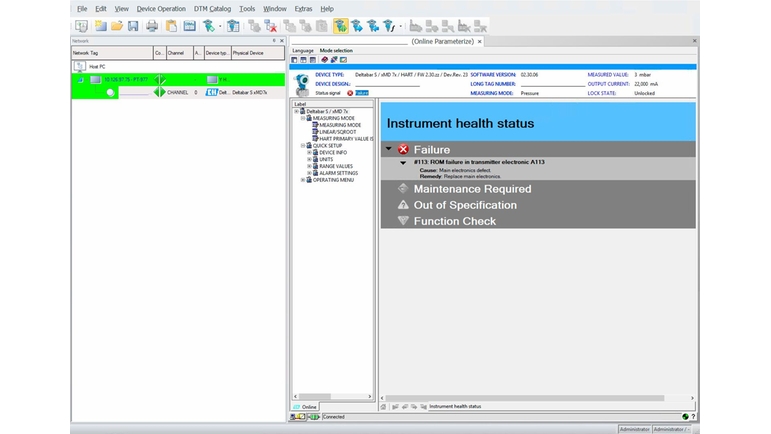This screenshot has width=771, height=434.
Task: Click the Network Tag column header
Action: pyautogui.click(x=112, y=53)
